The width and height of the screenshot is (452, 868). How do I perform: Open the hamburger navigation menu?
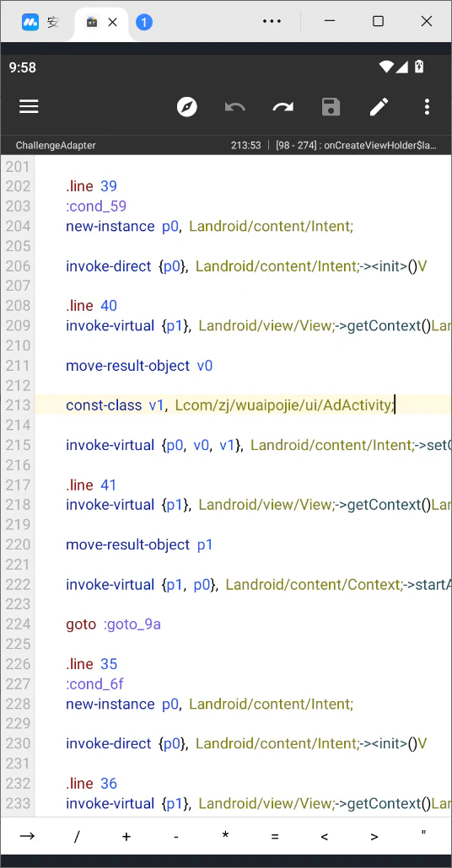click(x=29, y=107)
